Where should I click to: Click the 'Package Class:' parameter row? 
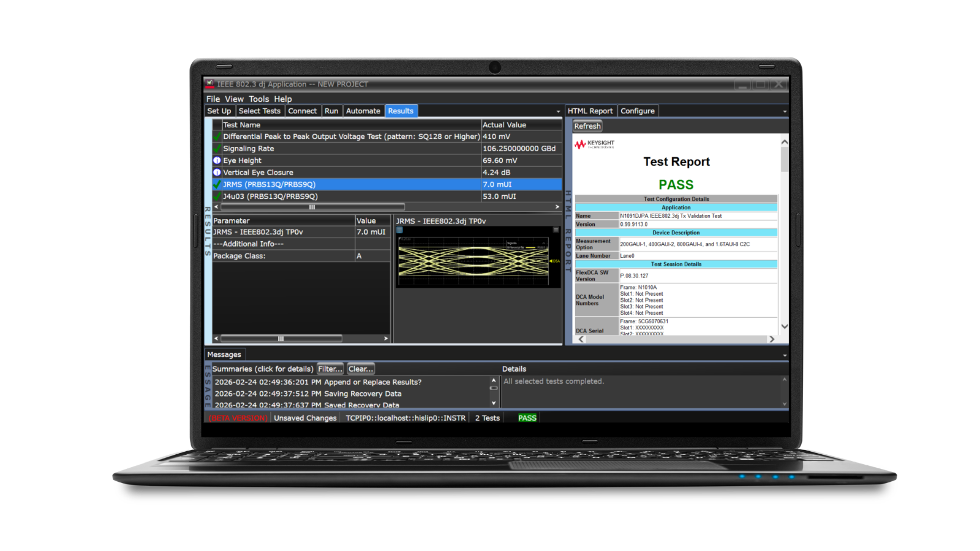[x=301, y=256]
